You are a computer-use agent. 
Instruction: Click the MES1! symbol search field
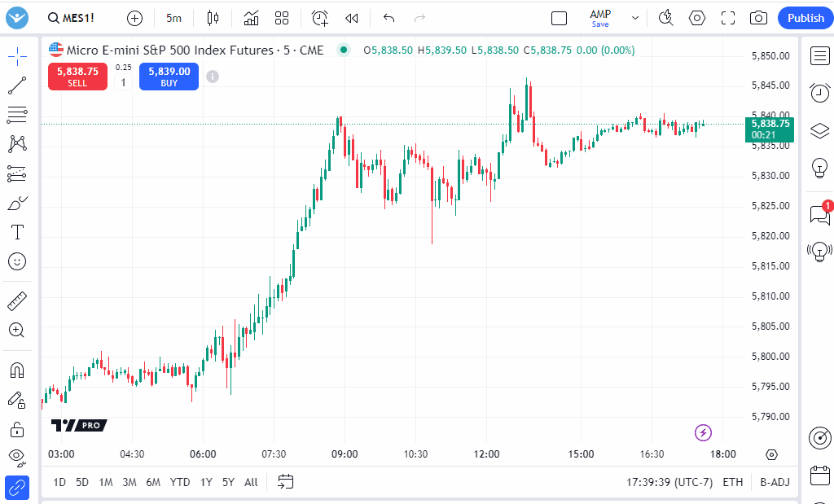pyautogui.click(x=72, y=18)
